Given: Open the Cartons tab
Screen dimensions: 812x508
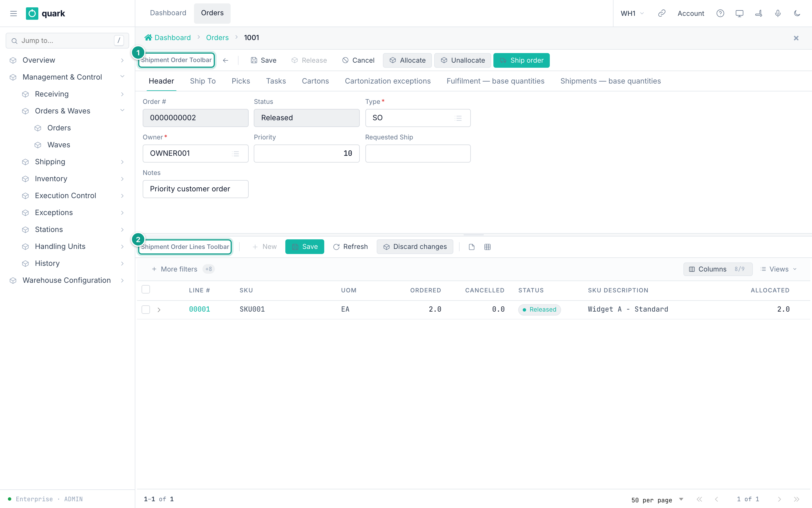Looking at the screenshot, I should tap(315, 81).
